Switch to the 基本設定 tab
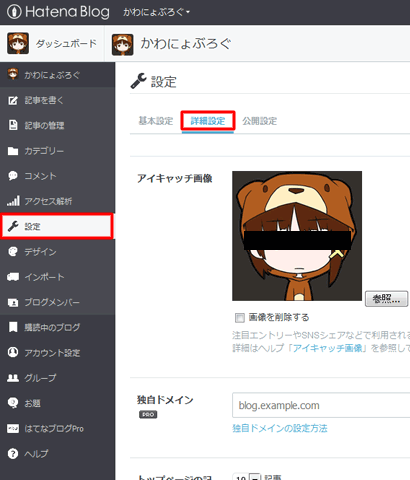The height and width of the screenshot is (480, 410). [156, 121]
